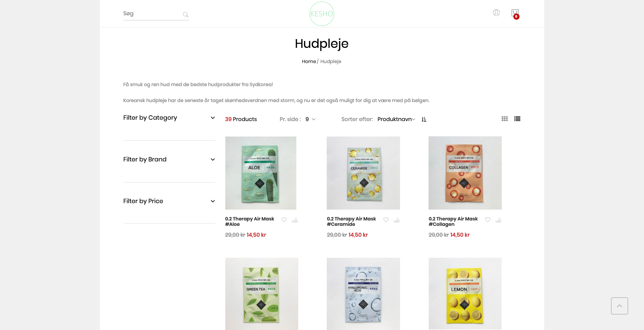
Task: Open the user account icon
Action: 496,13
